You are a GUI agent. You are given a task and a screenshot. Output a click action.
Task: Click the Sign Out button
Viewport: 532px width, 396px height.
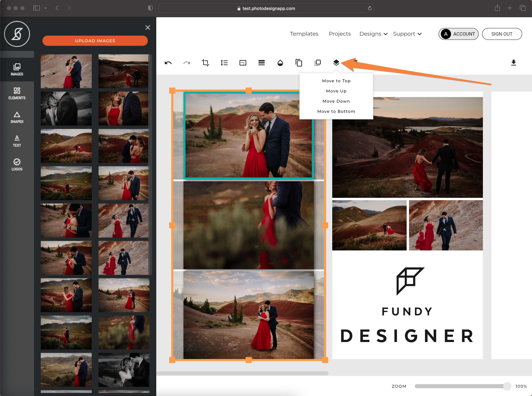502,34
